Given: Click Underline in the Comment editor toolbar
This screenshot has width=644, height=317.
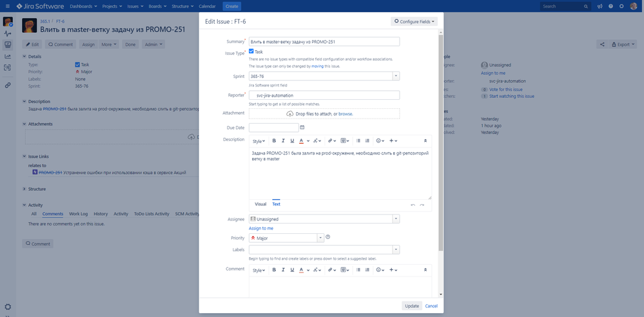Looking at the screenshot, I should click(x=292, y=270).
